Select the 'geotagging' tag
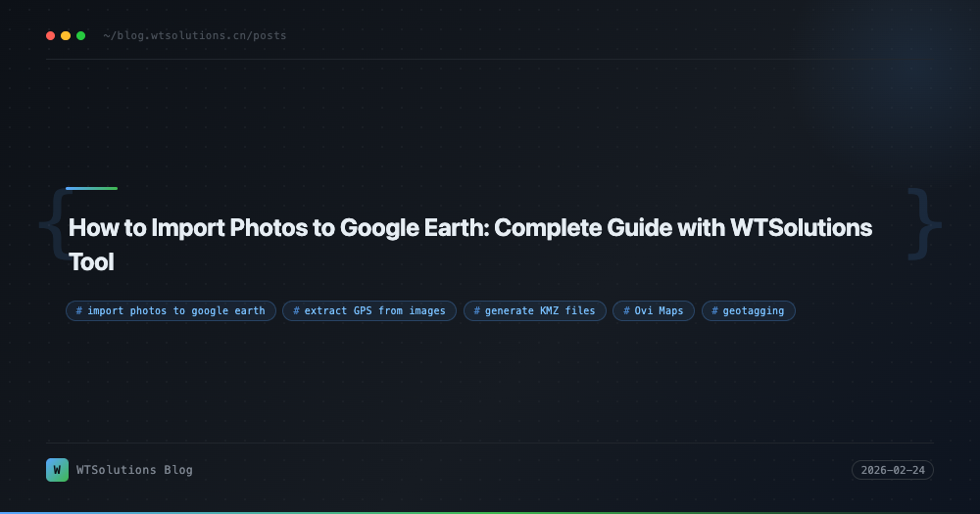The image size is (980, 514). tap(748, 310)
